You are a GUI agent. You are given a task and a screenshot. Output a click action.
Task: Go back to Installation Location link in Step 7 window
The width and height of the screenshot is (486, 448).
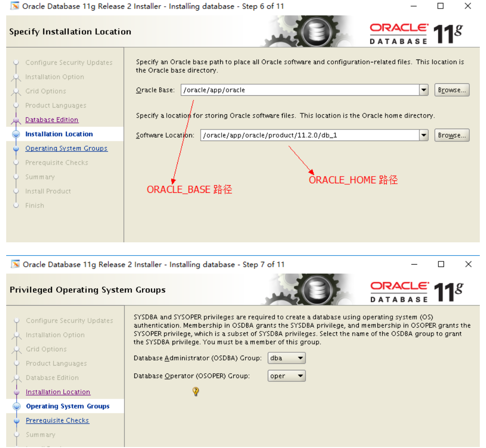coord(58,392)
